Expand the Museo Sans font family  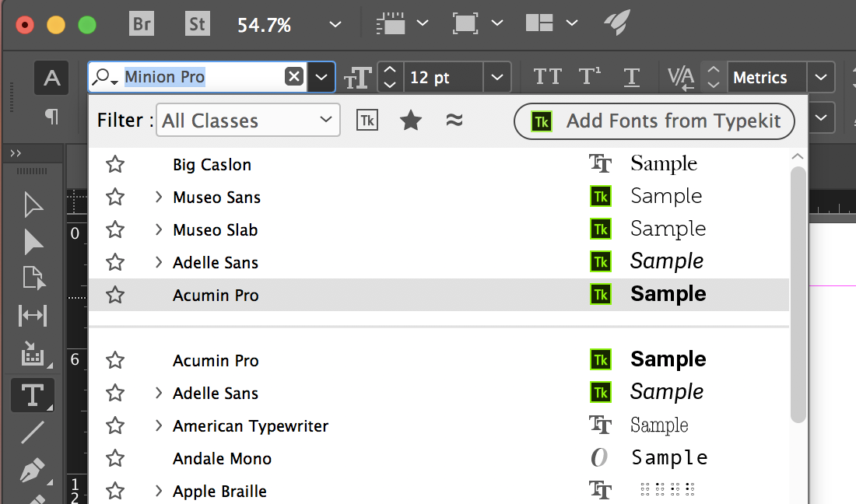click(159, 198)
